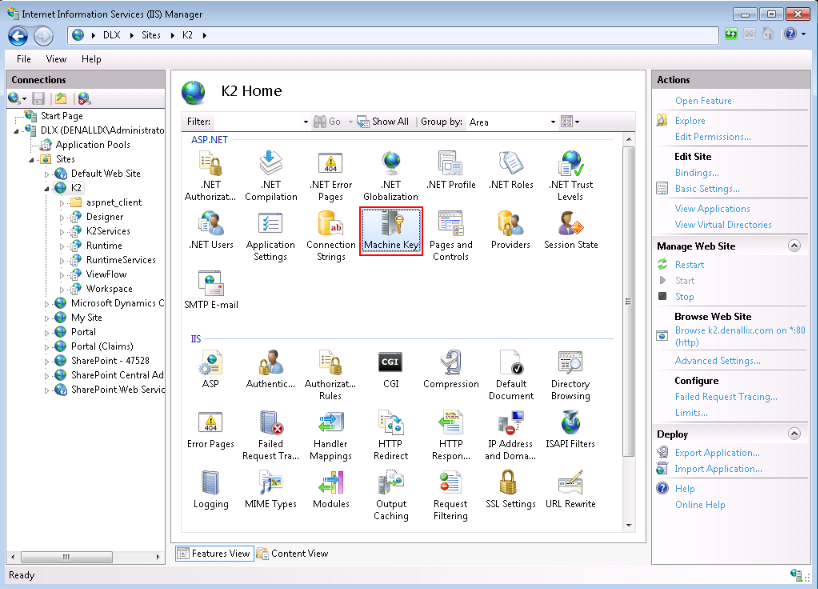This screenshot has width=818, height=589.
Task: Click Restart under Manage Web Site
Action: (x=689, y=265)
